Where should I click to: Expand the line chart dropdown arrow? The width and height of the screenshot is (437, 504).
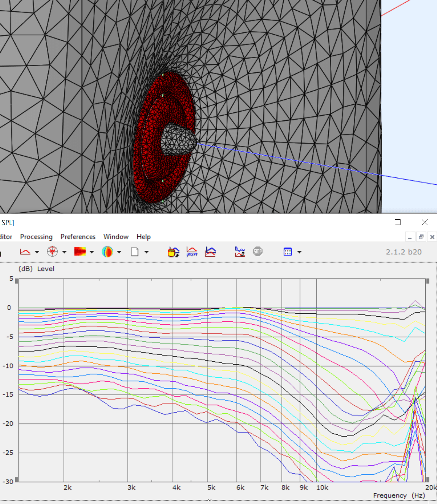tap(37, 252)
